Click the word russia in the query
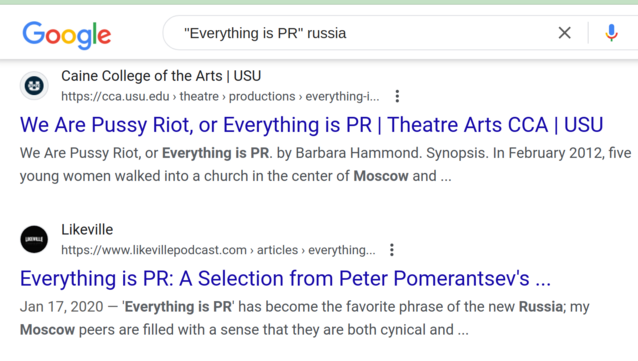 (326, 33)
